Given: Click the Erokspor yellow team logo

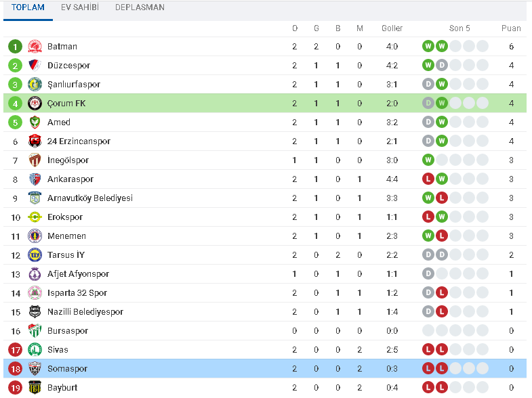Looking at the screenshot, I should coord(35,217).
